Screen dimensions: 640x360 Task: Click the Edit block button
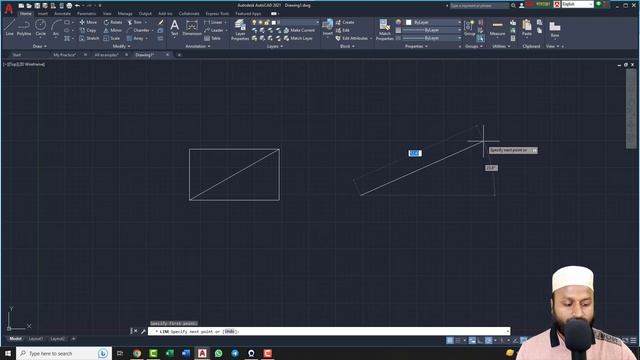(342, 30)
